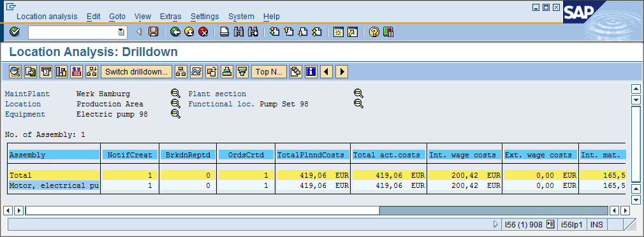Open the Edit menu
The width and height of the screenshot is (644, 237).
94,17
